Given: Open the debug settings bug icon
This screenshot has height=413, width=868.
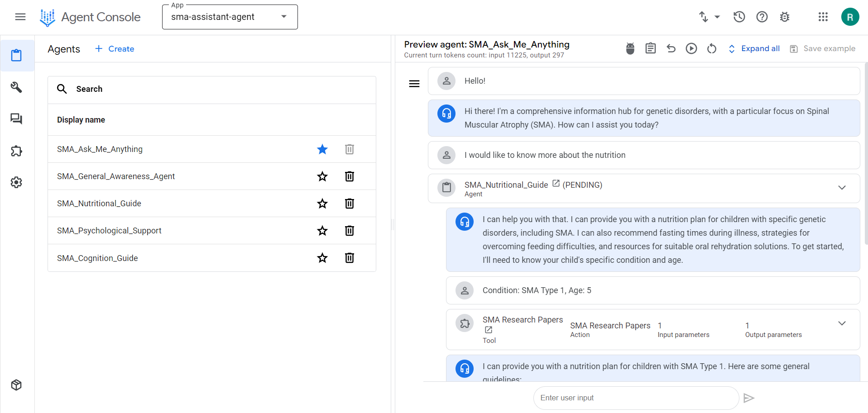Looking at the screenshot, I should (785, 17).
